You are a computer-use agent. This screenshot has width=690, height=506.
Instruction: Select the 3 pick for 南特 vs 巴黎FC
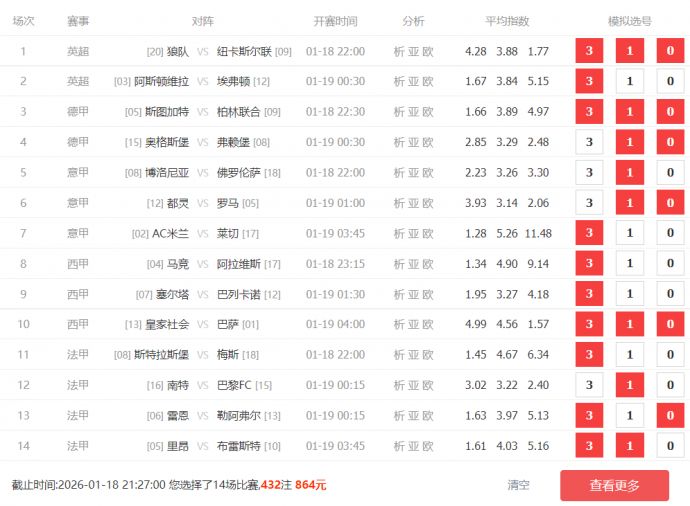click(x=589, y=385)
